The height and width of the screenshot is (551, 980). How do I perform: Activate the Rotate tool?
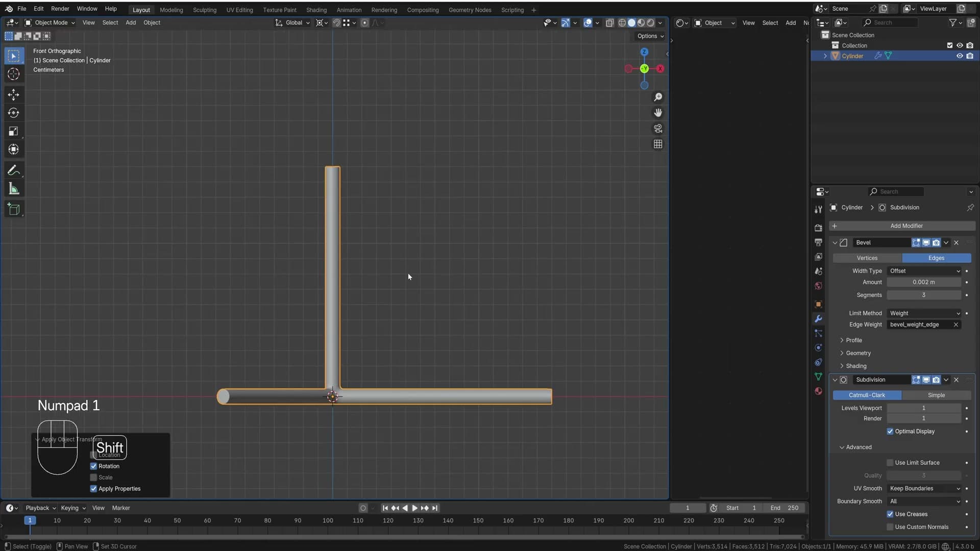14,113
